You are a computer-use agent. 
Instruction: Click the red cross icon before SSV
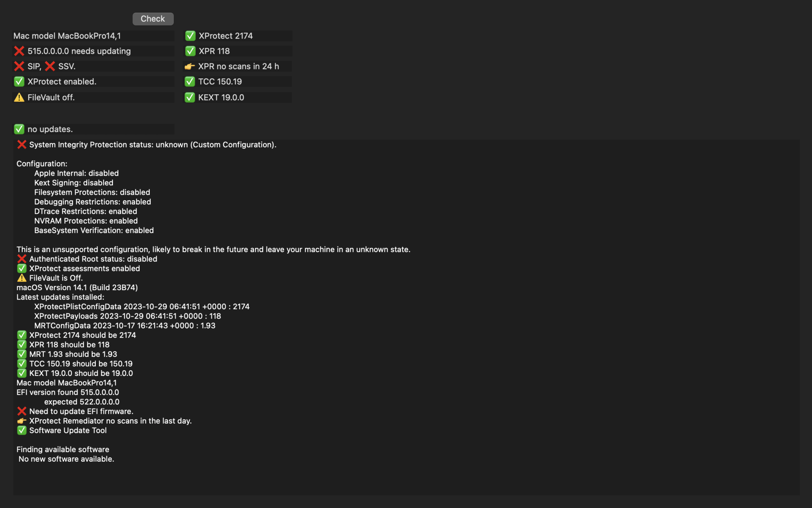(x=50, y=66)
